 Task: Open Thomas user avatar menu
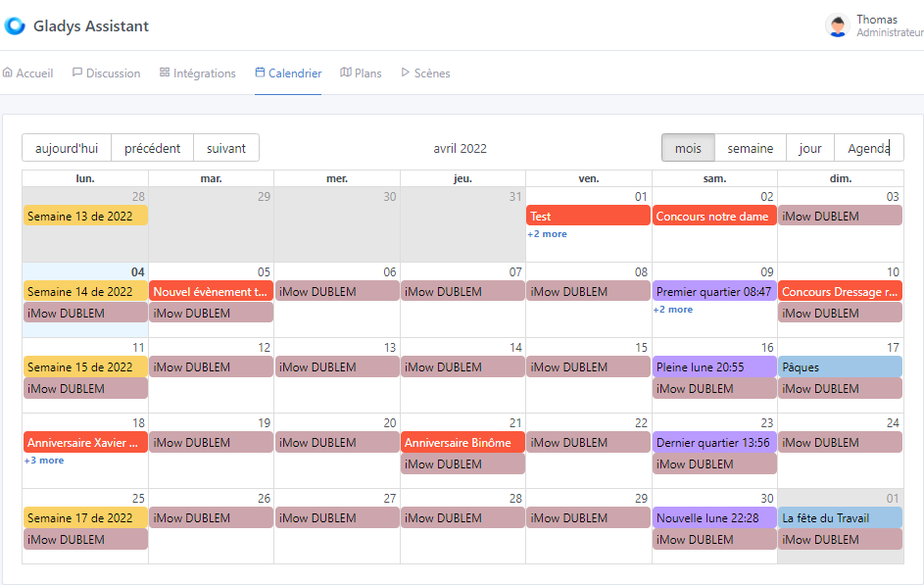tap(838, 25)
